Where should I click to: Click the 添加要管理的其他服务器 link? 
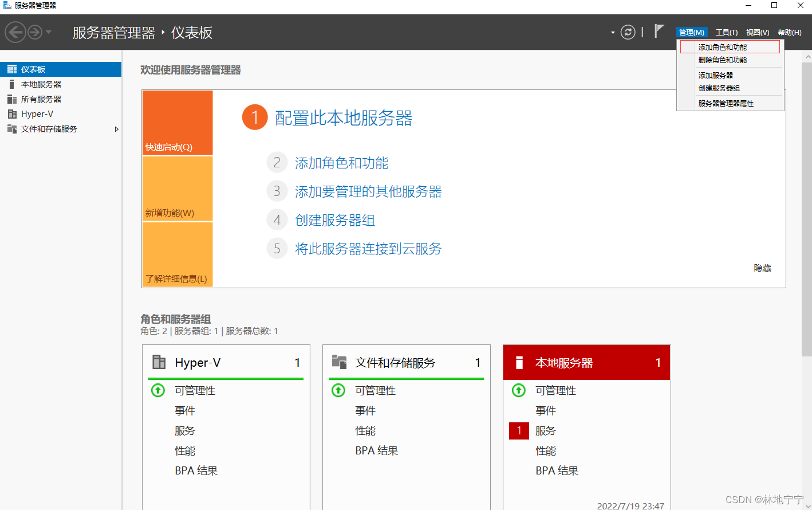point(368,191)
